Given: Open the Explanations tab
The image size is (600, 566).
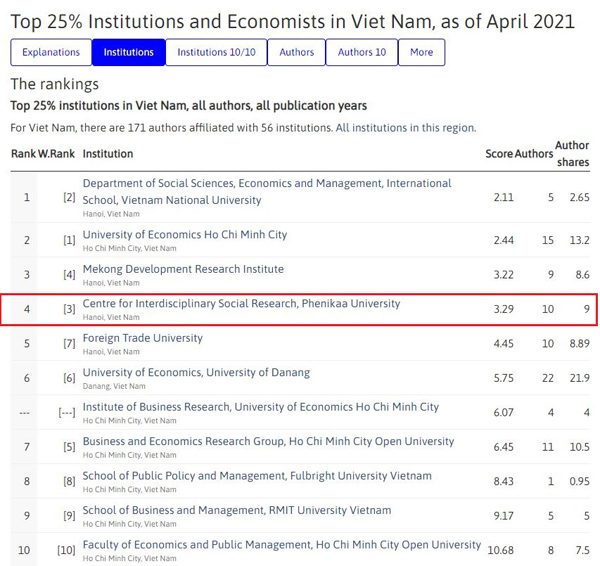Looking at the screenshot, I should [51, 52].
